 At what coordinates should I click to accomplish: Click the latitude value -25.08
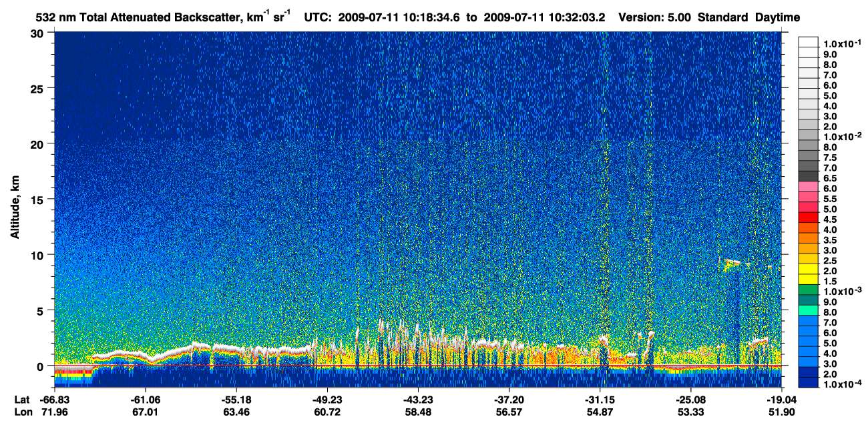(690, 399)
